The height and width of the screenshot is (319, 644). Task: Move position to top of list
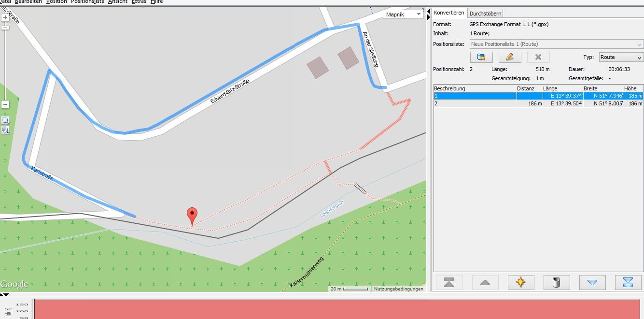pyautogui.click(x=449, y=283)
